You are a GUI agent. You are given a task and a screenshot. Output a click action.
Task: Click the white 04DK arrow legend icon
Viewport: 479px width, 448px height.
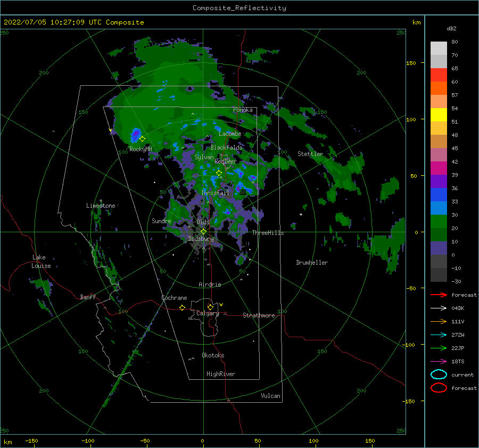pyautogui.click(x=439, y=308)
